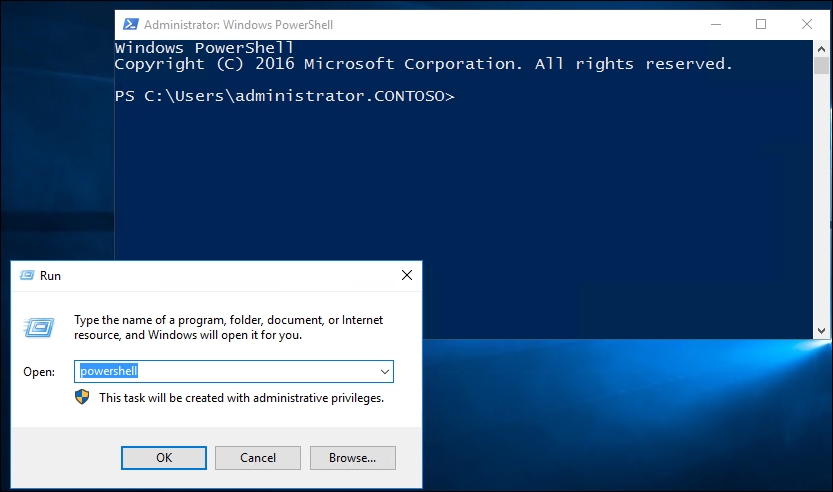Click the 'Administrator: Windows PowerShell' window title
This screenshot has height=492, width=833.
[239, 25]
